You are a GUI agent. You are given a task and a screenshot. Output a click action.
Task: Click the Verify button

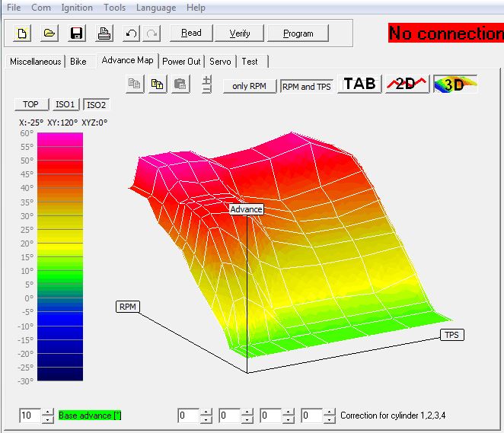pos(240,33)
